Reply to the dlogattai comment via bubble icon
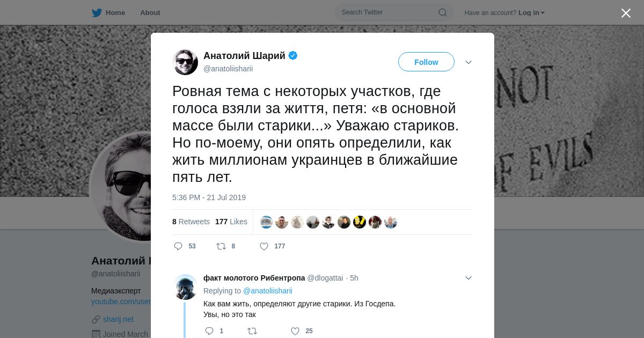The width and height of the screenshot is (644, 338). (209, 331)
